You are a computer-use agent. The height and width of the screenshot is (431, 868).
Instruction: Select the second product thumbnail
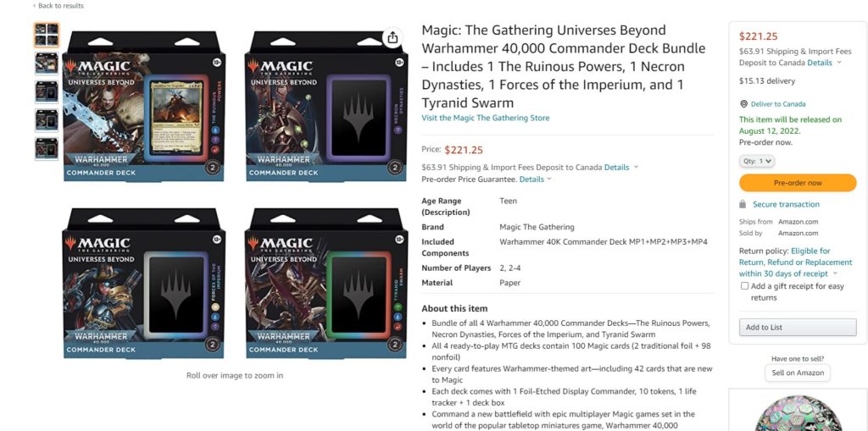click(47, 64)
